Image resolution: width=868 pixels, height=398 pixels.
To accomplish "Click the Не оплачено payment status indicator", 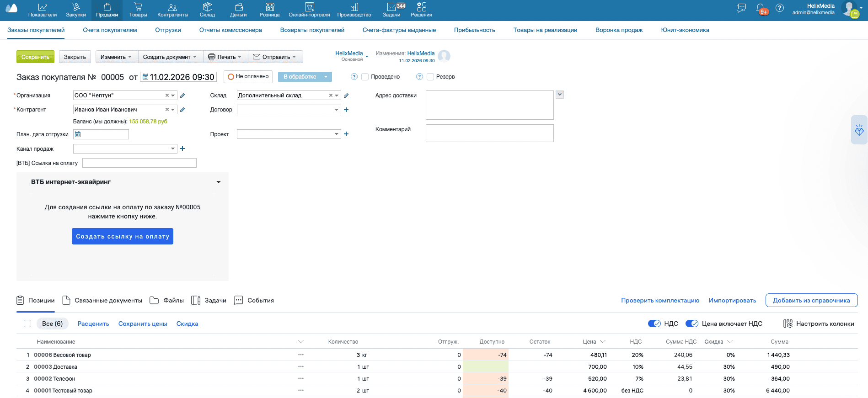I will 248,77.
